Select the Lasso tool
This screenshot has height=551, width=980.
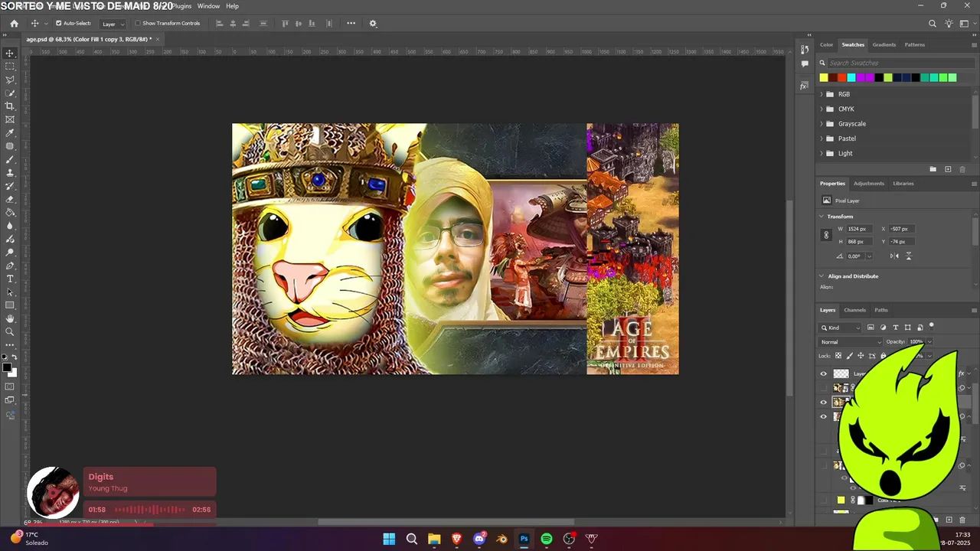coord(10,80)
